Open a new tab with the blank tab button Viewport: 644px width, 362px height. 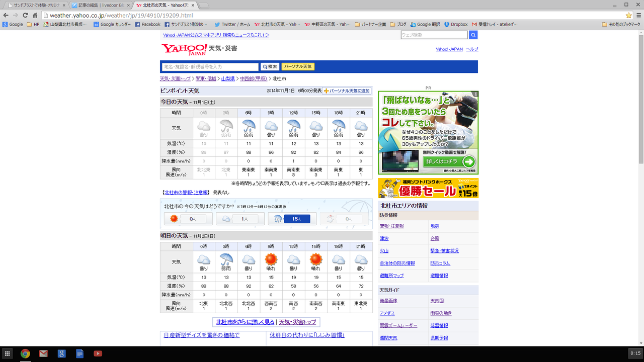coord(204,5)
